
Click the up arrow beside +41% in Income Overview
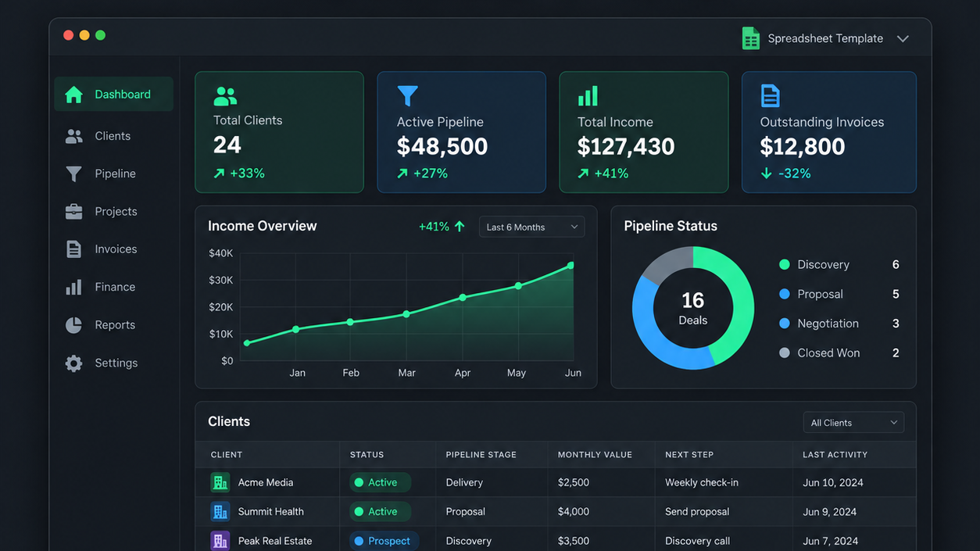[460, 227]
